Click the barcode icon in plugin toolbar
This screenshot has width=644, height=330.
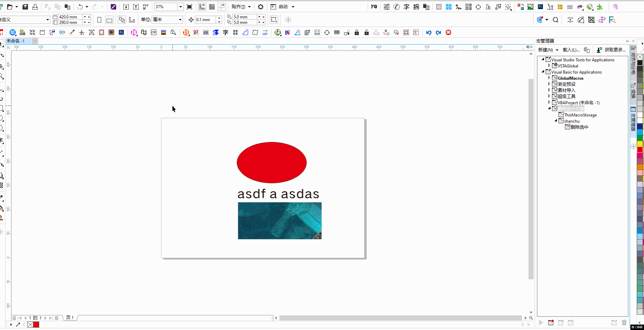click(337, 32)
